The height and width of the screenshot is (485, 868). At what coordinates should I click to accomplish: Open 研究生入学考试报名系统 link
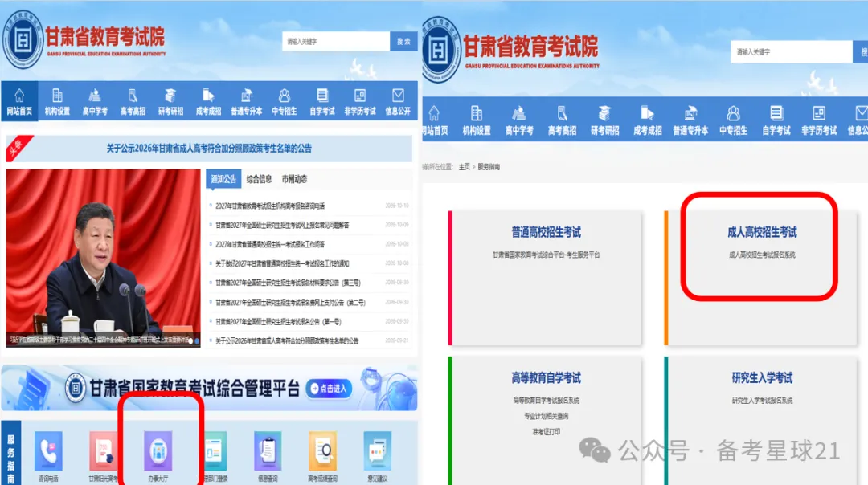pos(762,401)
